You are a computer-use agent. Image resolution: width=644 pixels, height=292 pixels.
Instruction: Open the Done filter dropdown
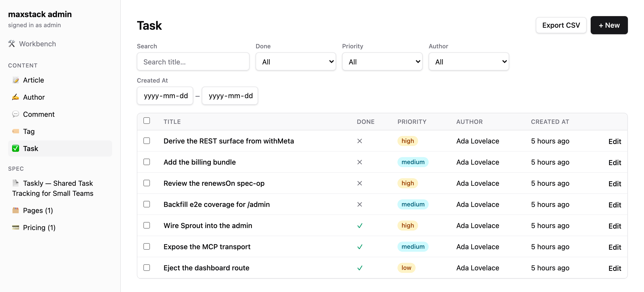[x=296, y=62]
